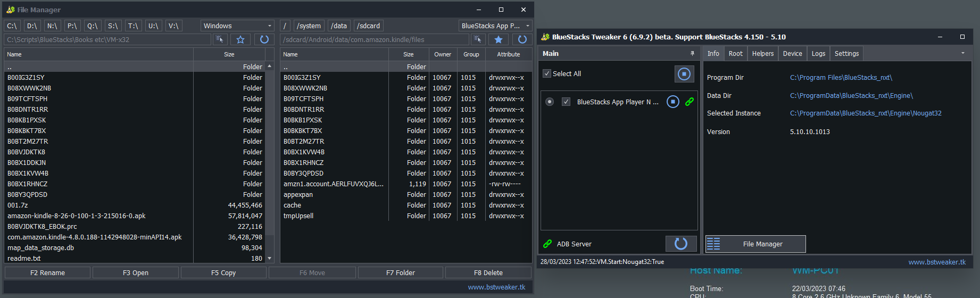Click the filled favorites star in the Android pane
The image size is (980, 298).
pos(499,39)
